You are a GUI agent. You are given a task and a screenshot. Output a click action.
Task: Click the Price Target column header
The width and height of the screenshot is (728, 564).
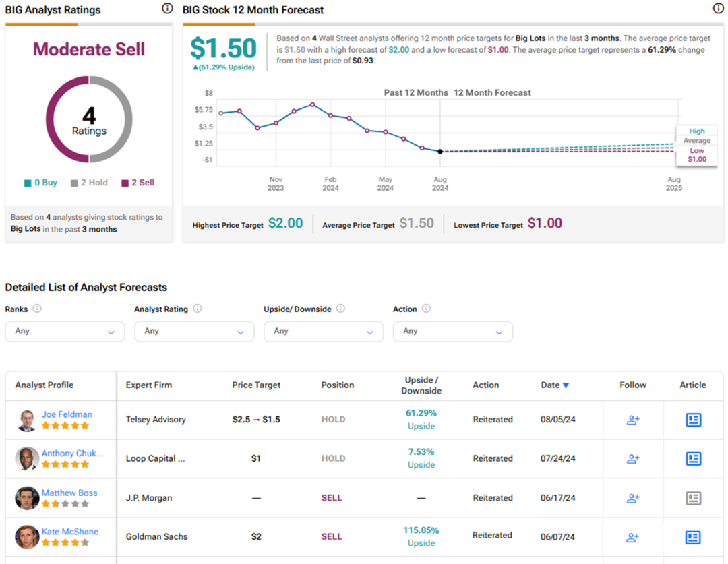coord(256,385)
